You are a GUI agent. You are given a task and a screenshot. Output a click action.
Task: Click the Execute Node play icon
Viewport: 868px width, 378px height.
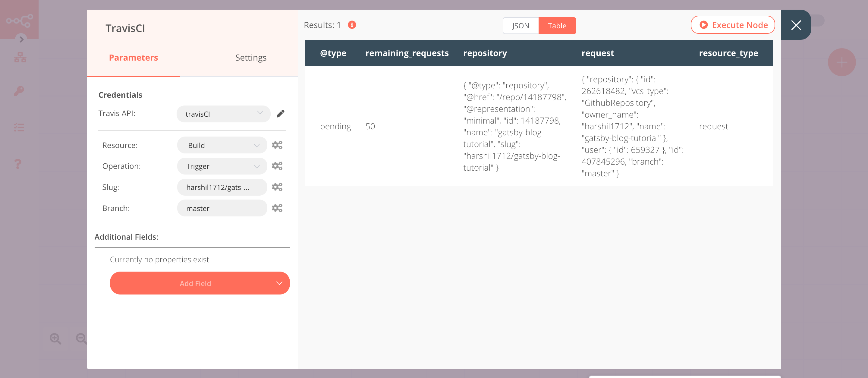[x=703, y=25]
